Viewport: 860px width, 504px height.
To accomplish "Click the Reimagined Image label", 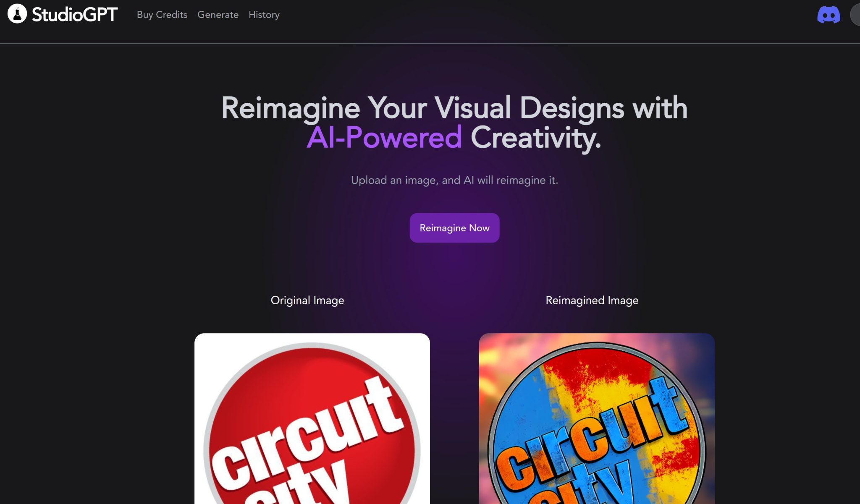I will [592, 300].
